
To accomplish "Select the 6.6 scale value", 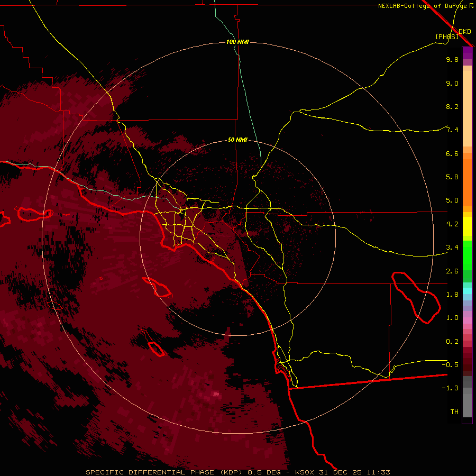I will [452, 153].
